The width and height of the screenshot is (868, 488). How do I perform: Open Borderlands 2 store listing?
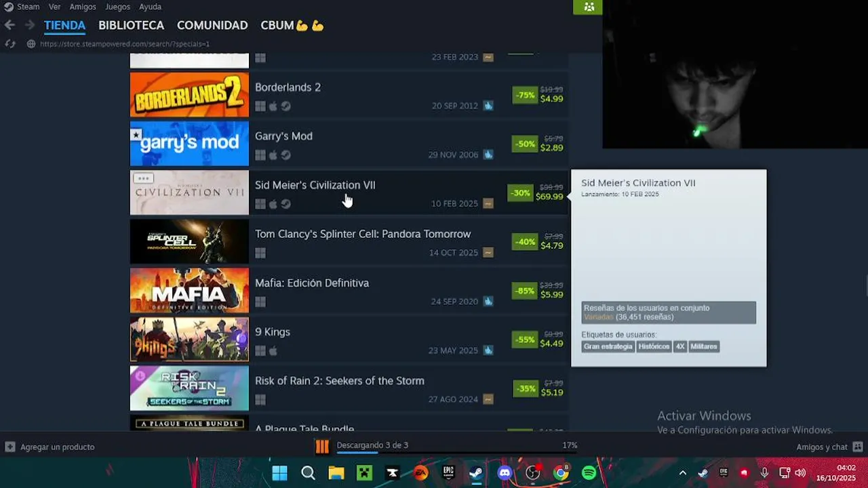point(349,94)
